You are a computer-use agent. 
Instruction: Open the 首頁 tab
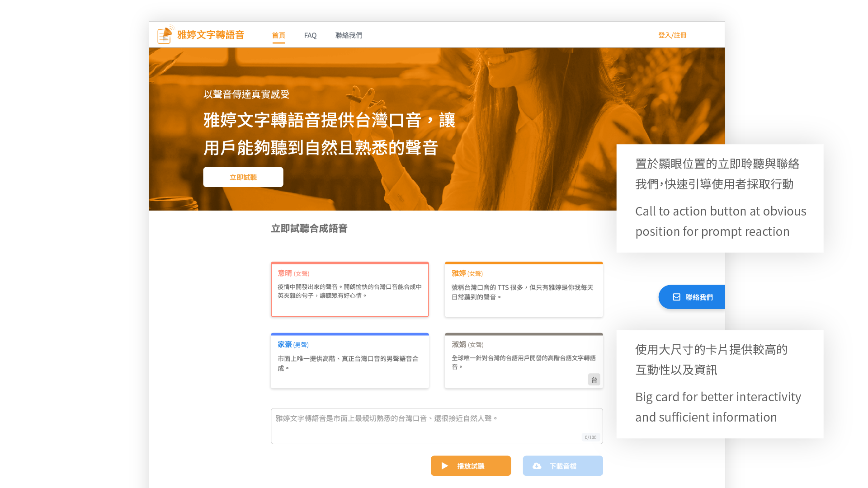(278, 35)
